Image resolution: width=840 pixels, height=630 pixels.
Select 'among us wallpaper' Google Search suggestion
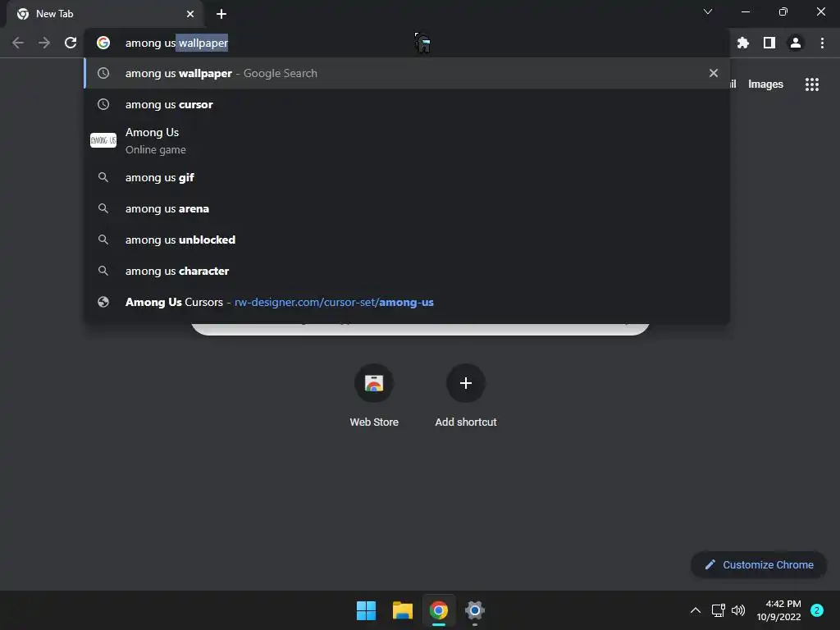(407, 73)
